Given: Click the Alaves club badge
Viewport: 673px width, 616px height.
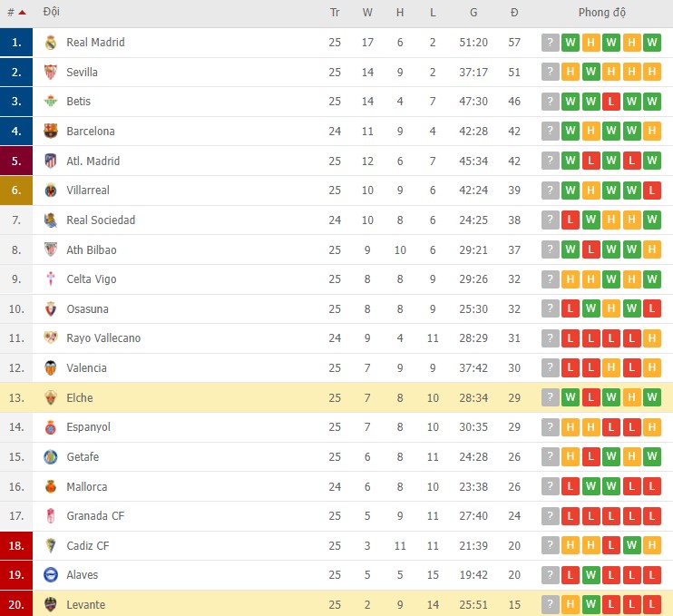Looking at the screenshot, I should pos(51,575).
